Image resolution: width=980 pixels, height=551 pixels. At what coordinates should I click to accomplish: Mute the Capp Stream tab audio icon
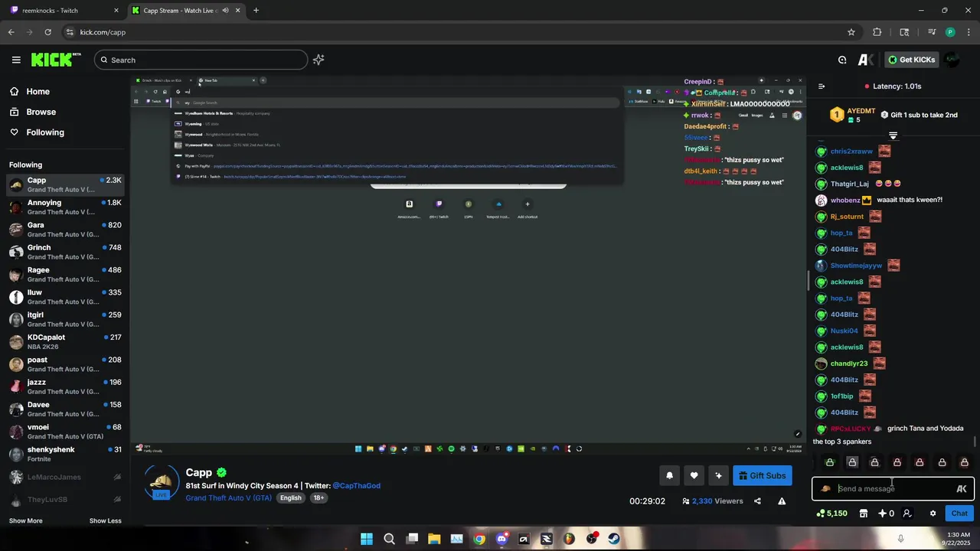[x=225, y=11]
